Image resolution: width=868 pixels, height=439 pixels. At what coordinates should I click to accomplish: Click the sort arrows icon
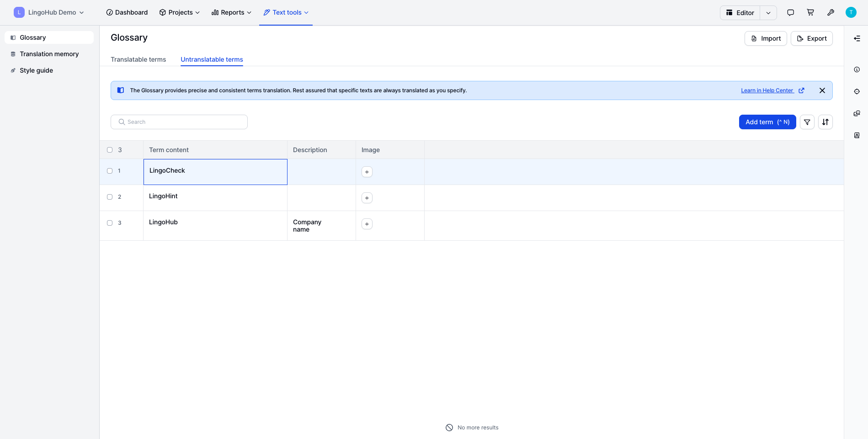tap(825, 122)
